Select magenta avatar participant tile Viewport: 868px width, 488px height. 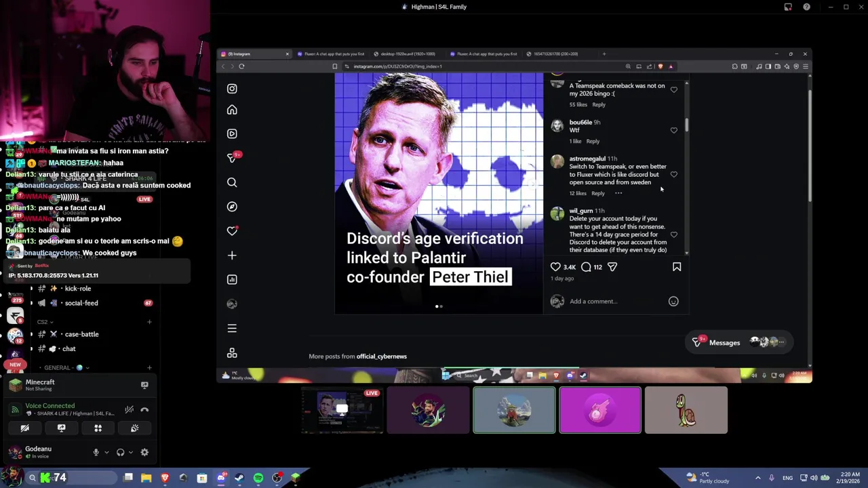pos(600,410)
